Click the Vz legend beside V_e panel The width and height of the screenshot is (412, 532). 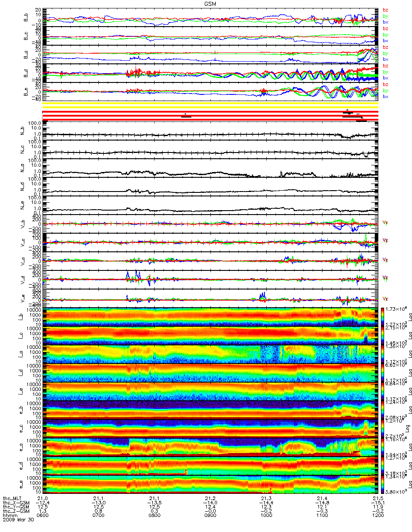pos(385,298)
